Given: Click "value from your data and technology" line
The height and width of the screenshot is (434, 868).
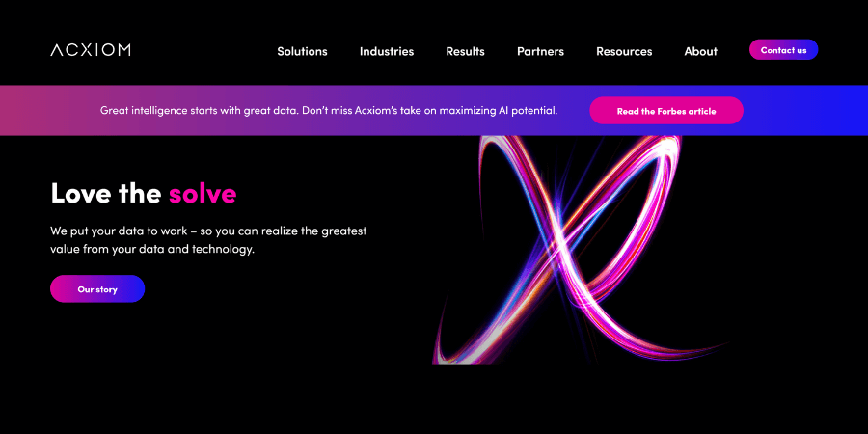Looking at the screenshot, I should (151, 249).
